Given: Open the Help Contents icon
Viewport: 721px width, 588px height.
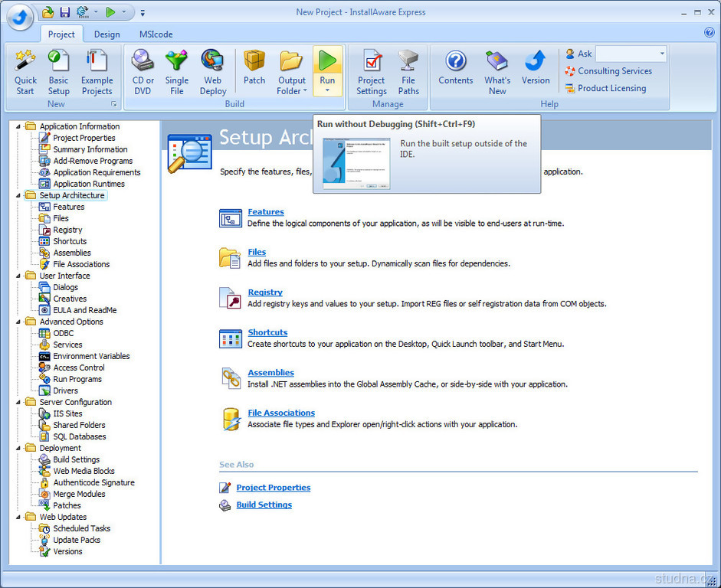Looking at the screenshot, I should (456, 60).
